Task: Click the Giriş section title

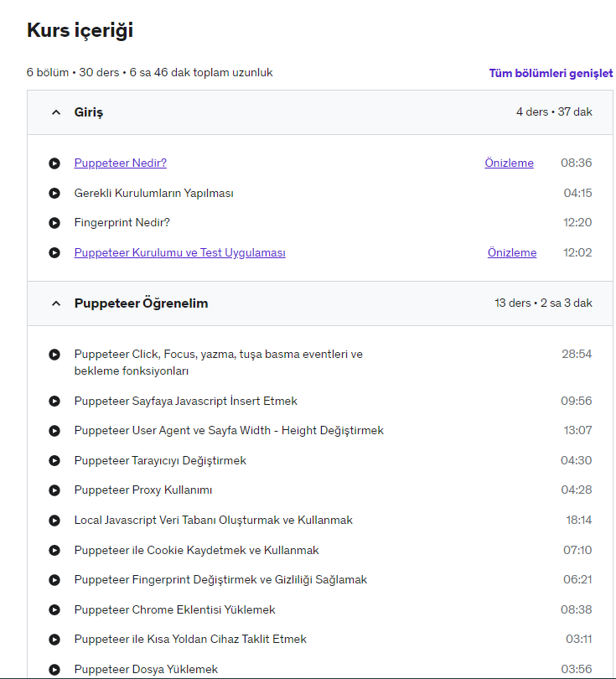Action: point(89,112)
